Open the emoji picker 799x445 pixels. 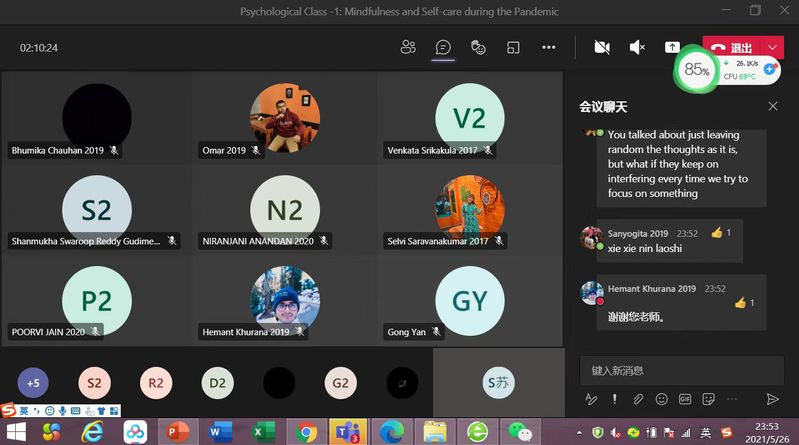pyautogui.click(x=661, y=399)
